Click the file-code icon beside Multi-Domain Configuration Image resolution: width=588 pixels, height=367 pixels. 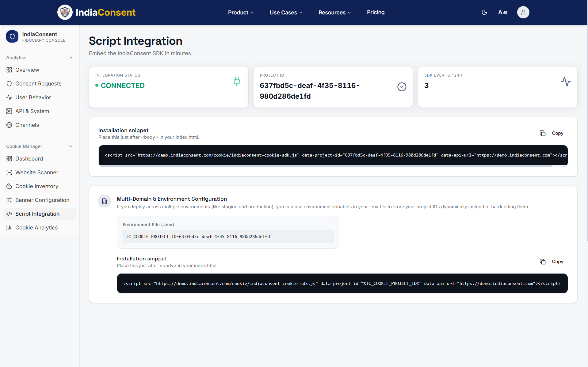(x=105, y=201)
